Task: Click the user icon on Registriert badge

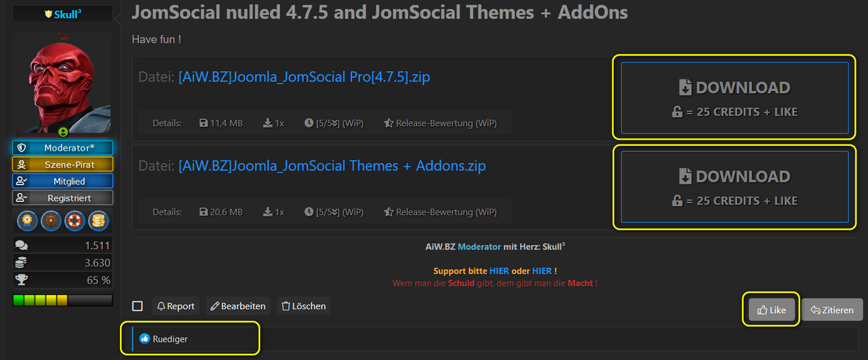Action: coord(22,198)
